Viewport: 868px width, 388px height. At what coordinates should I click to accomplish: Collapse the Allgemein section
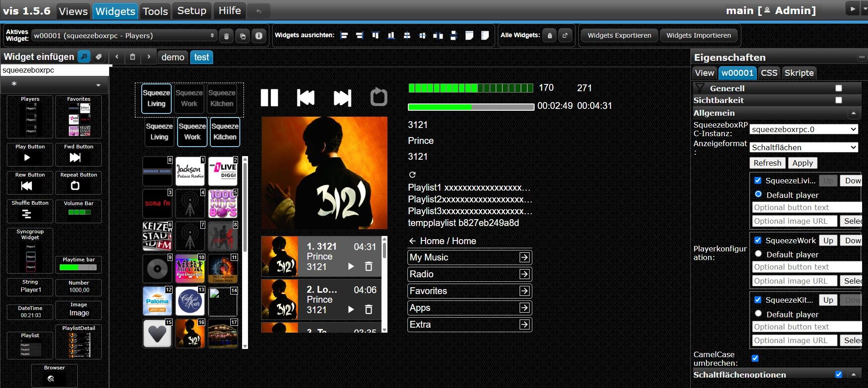click(853, 113)
